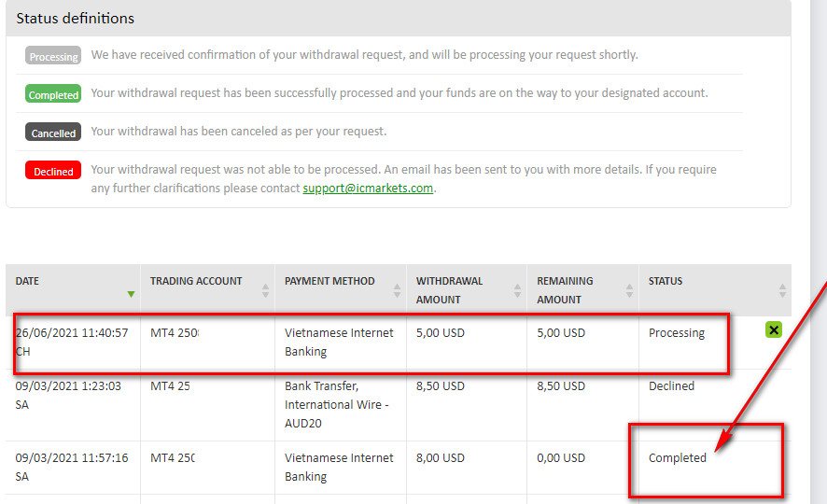Click the Completed status in the table
827x504 pixels.
[677, 458]
